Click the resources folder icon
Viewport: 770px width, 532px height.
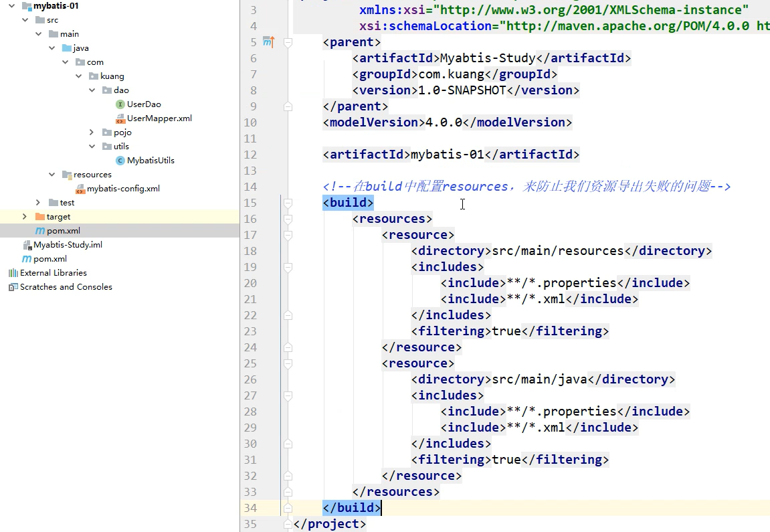pyautogui.click(x=67, y=175)
